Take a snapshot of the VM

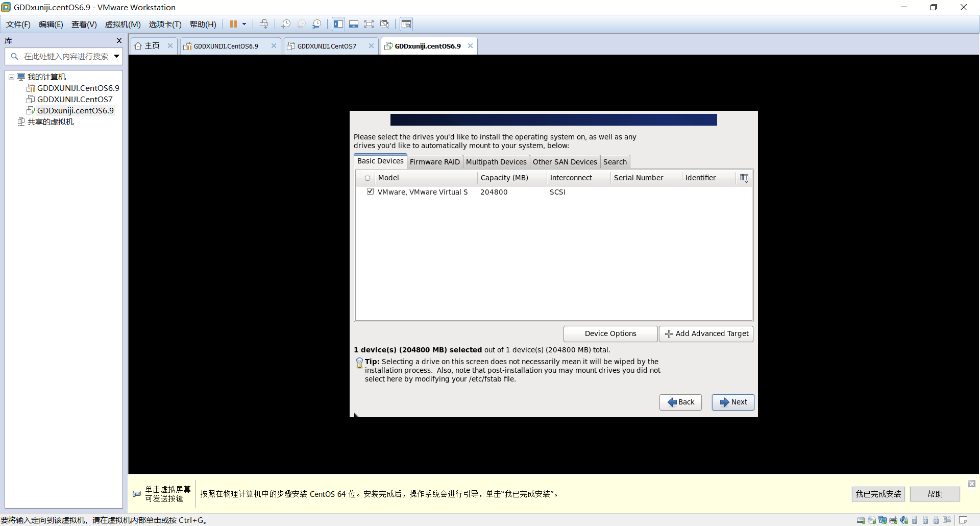pyautogui.click(x=286, y=24)
